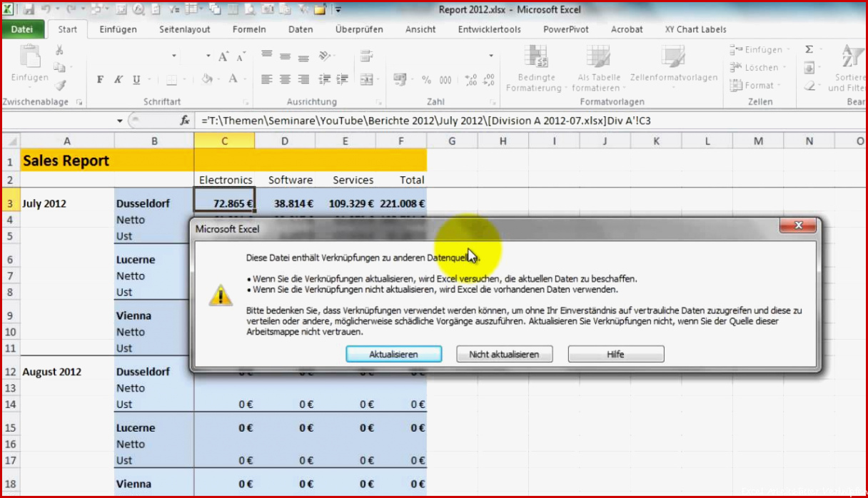Open the number format dropdown arrow
Image resolution: width=868 pixels, height=498 pixels.
(x=491, y=56)
